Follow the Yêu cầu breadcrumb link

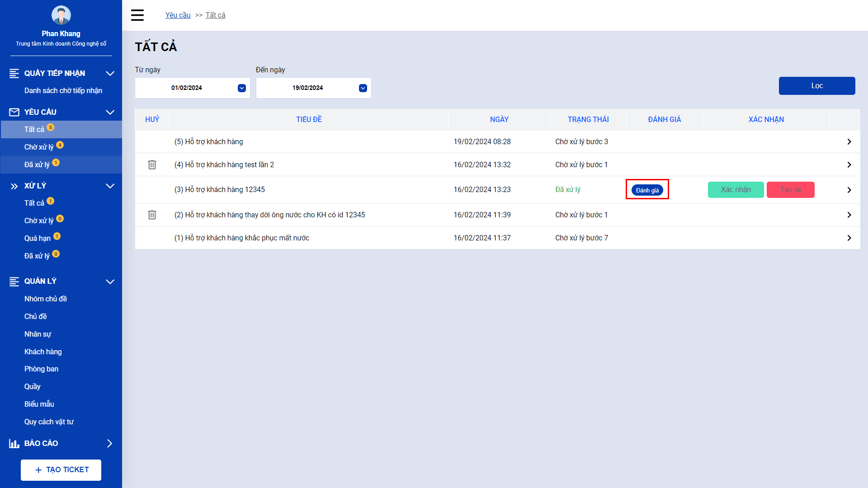coord(178,15)
